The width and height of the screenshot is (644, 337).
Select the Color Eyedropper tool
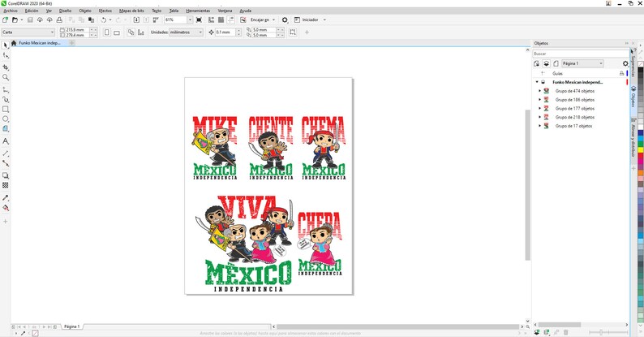[6, 197]
